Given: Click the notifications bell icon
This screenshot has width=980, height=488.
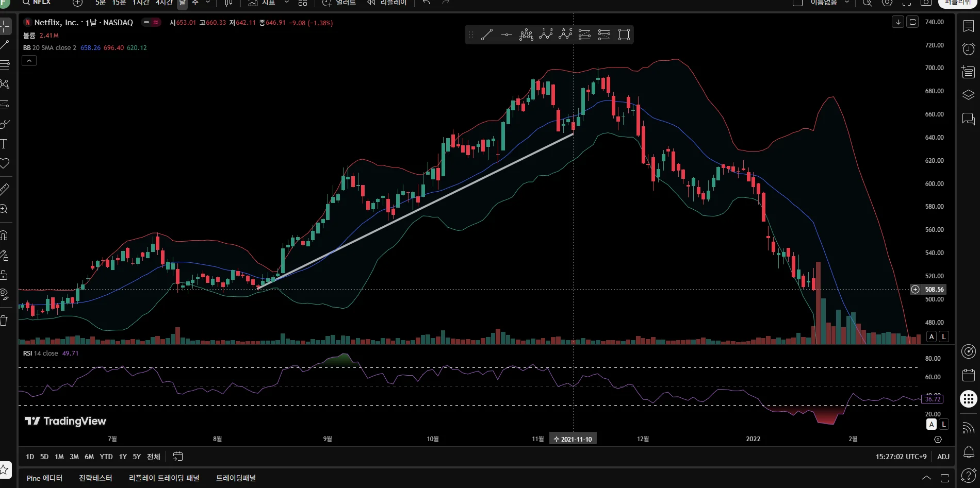Looking at the screenshot, I should pyautogui.click(x=968, y=452).
